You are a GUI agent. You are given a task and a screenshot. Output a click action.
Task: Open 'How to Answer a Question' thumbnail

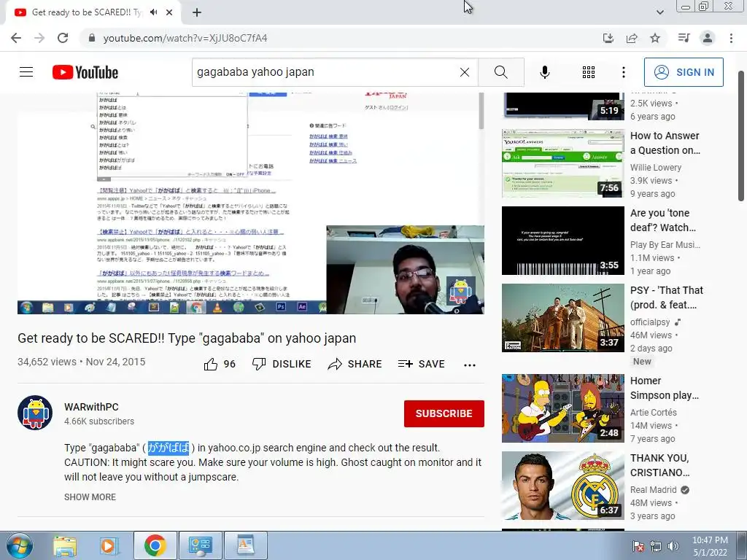tap(562, 163)
